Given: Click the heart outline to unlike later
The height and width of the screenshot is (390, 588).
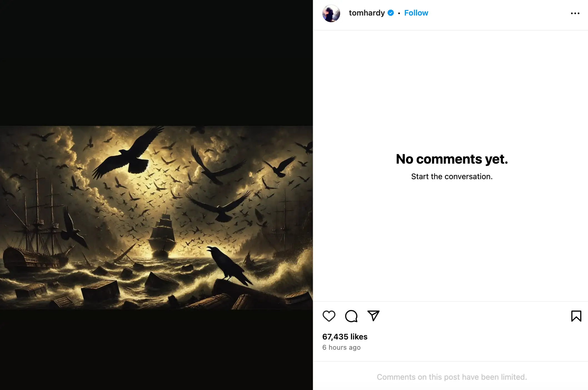Looking at the screenshot, I should click(329, 316).
